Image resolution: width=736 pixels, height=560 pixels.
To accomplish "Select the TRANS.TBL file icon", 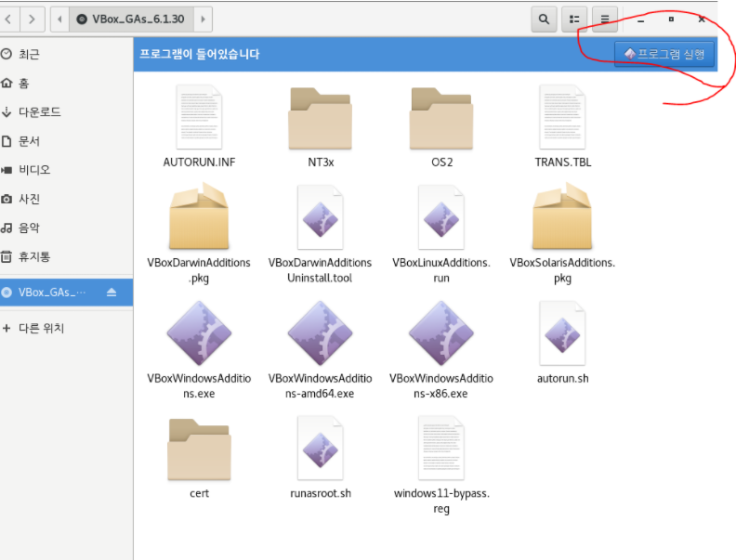I will coord(562,117).
